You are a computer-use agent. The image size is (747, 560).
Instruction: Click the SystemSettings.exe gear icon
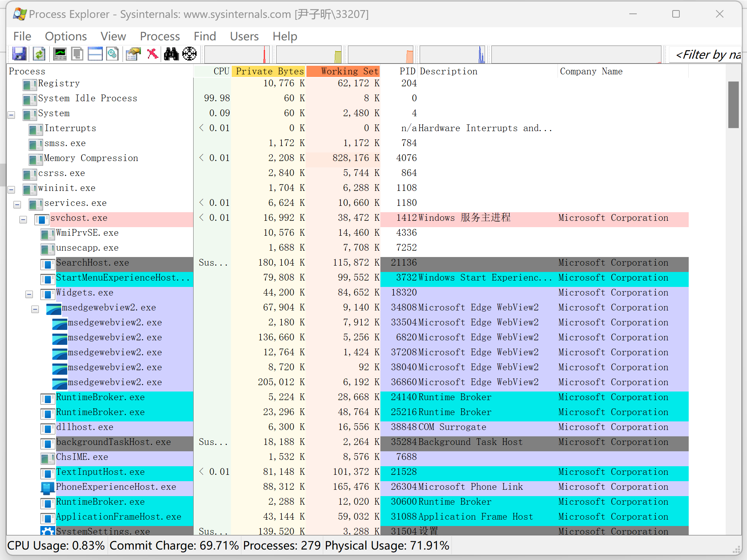tap(47, 531)
